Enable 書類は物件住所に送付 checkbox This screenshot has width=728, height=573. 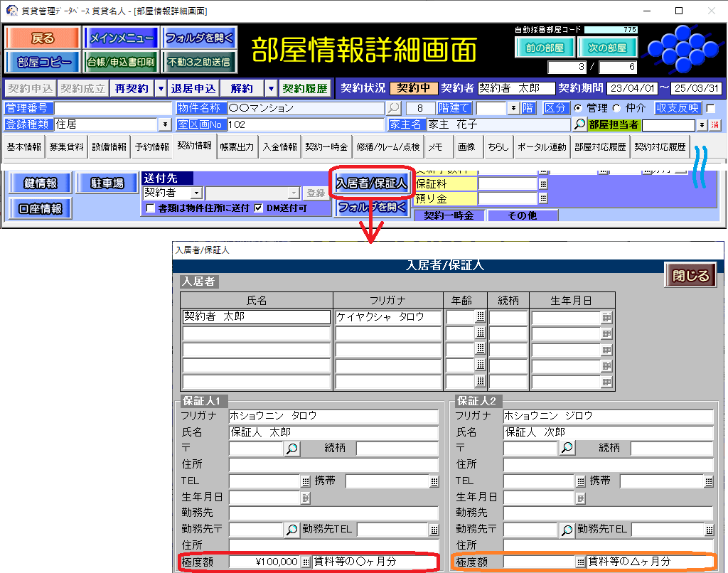pos(150,208)
